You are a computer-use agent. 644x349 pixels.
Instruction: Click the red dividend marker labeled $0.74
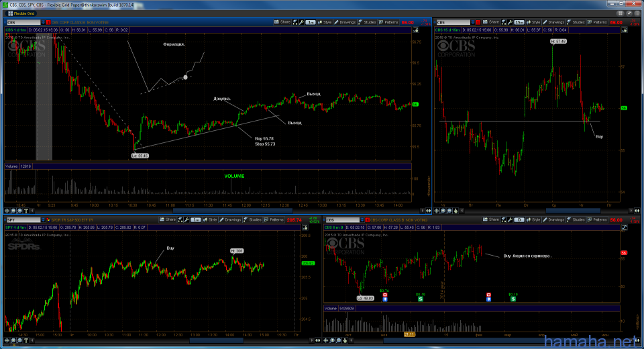[385, 295]
